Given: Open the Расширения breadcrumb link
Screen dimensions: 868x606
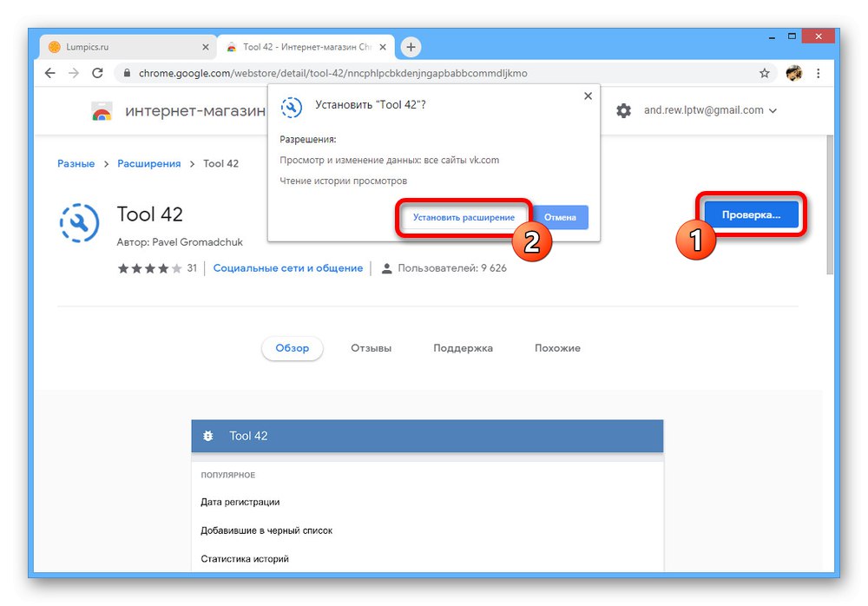Looking at the screenshot, I should click(x=149, y=163).
